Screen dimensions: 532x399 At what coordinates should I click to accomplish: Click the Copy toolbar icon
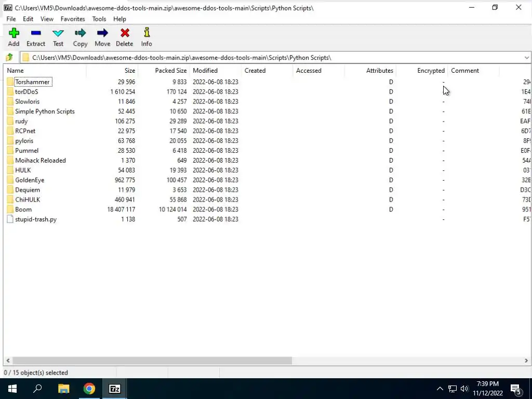click(80, 33)
